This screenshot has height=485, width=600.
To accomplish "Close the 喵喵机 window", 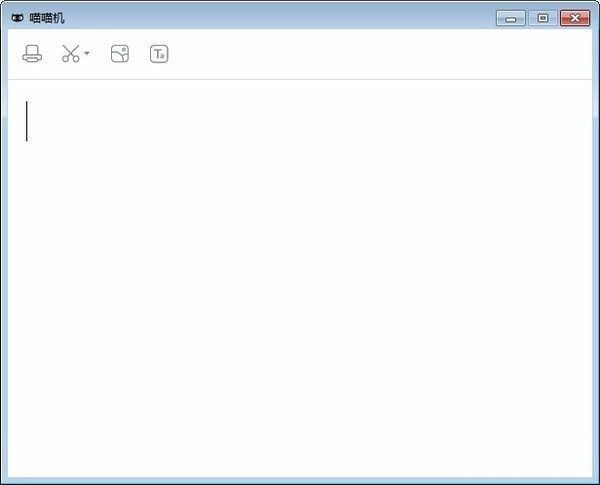I will (575, 18).
